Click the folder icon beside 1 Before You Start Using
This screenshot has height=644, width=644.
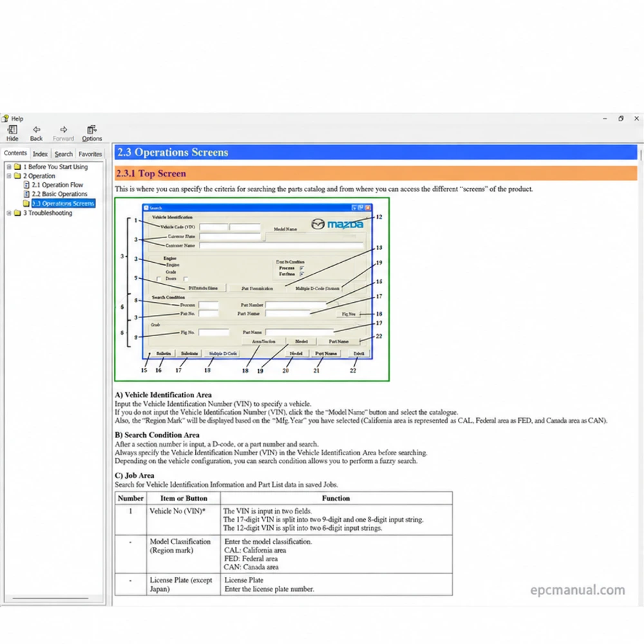click(17, 167)
